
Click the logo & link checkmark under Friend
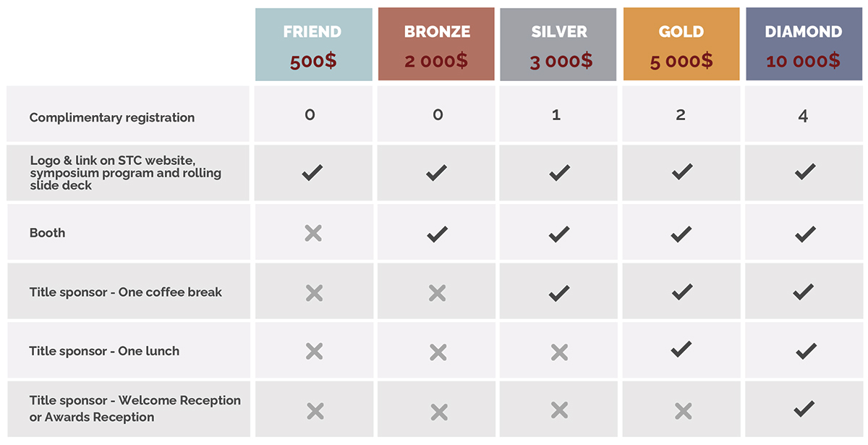click(312, 173)
